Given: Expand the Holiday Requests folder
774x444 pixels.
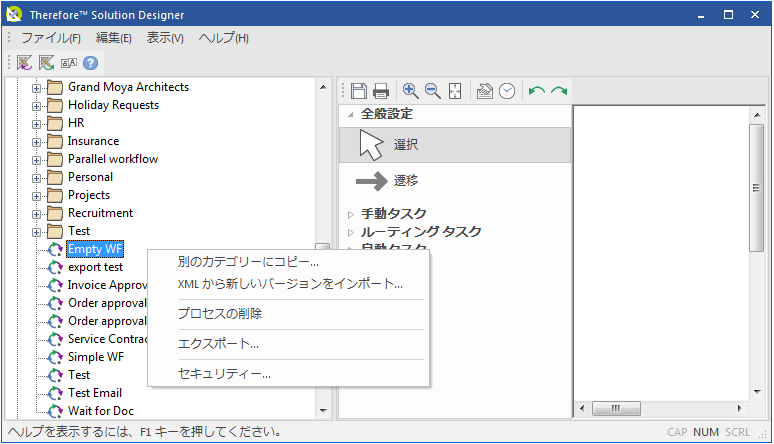Looking at the screenshot, I should (36, 106).
